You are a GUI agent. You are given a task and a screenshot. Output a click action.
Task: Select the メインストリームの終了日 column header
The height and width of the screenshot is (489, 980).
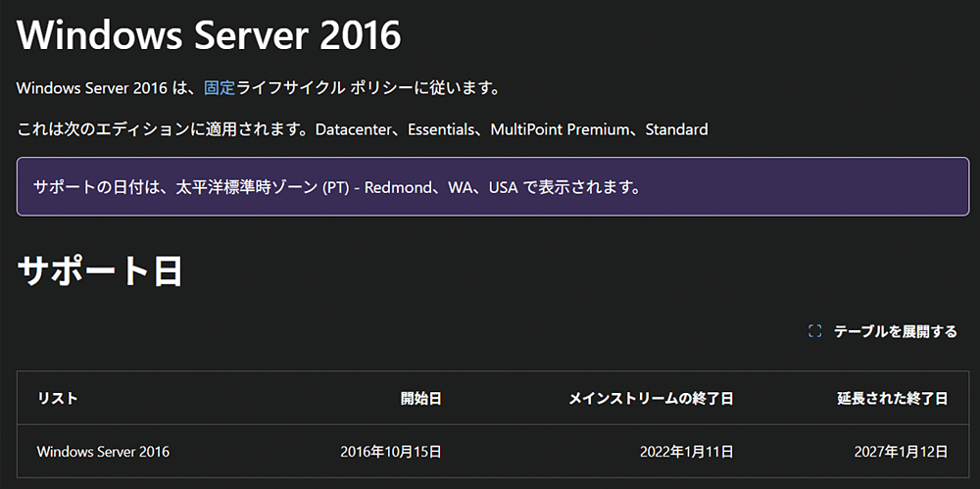tap(651, 398)
